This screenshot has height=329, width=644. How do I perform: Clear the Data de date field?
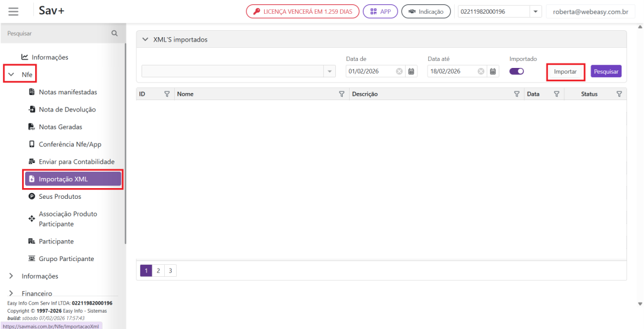pyautogui.click(x=399, y=72)
